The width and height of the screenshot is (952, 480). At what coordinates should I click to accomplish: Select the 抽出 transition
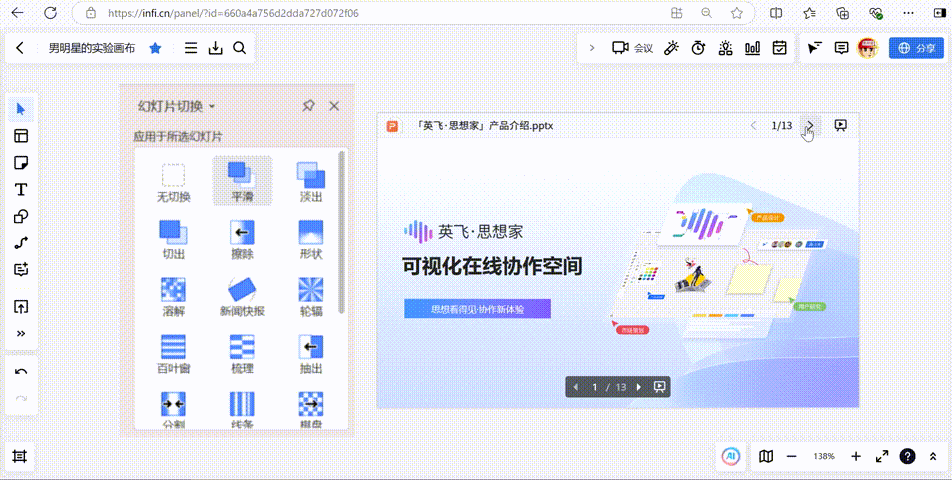311,354
